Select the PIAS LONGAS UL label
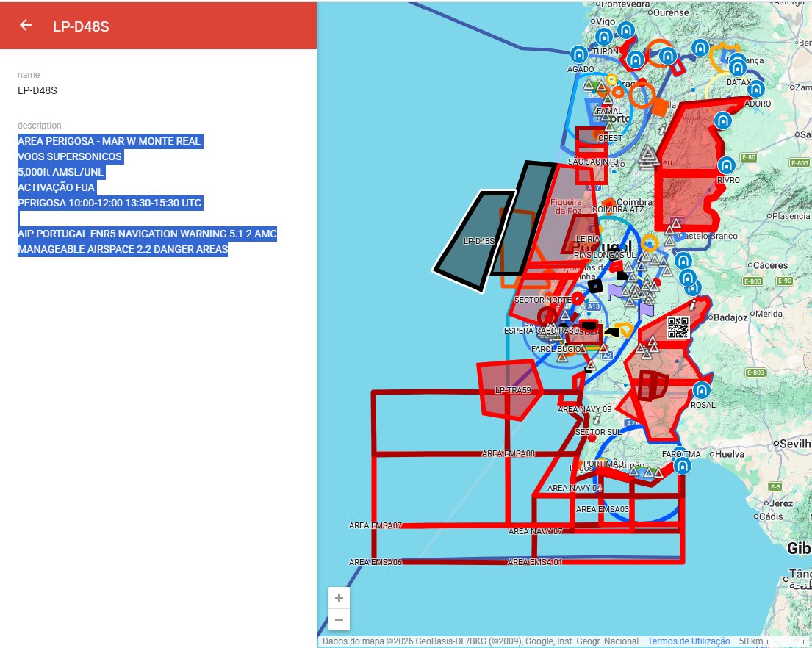The image size is (812, 648). tap(604, 255)
